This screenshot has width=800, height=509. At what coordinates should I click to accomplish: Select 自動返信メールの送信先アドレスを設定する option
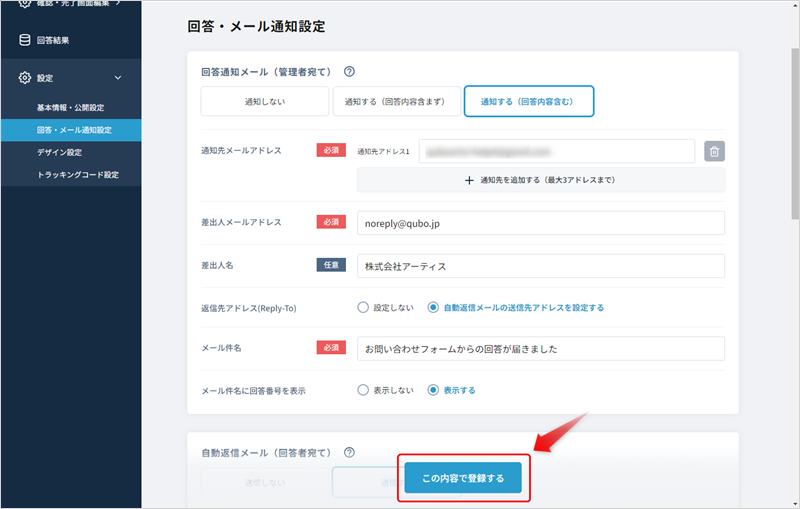pos(433,307)
